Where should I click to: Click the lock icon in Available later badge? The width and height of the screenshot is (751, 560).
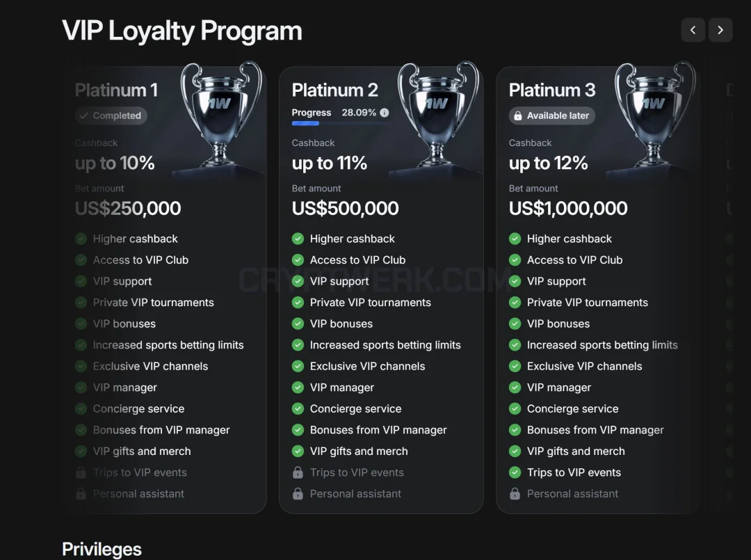point(518,116)
